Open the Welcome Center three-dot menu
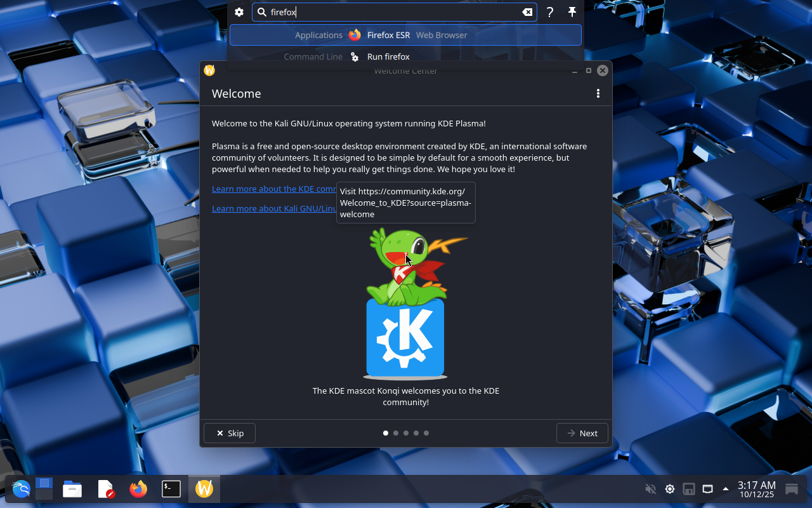This screenshot has height=508, width=812. [x=598, y=93]
